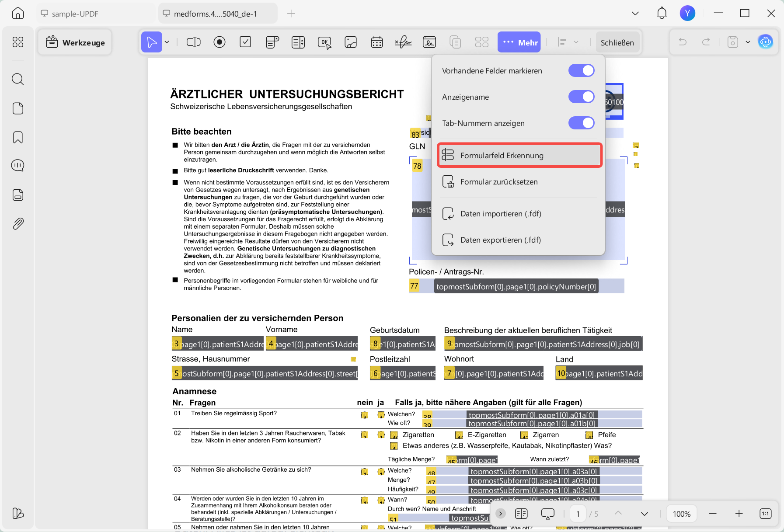Image resolution: width=784 pixels, height=532 pixels.
Task: Choose Daten importieren (.fdf)
Action: click(518, 214)
